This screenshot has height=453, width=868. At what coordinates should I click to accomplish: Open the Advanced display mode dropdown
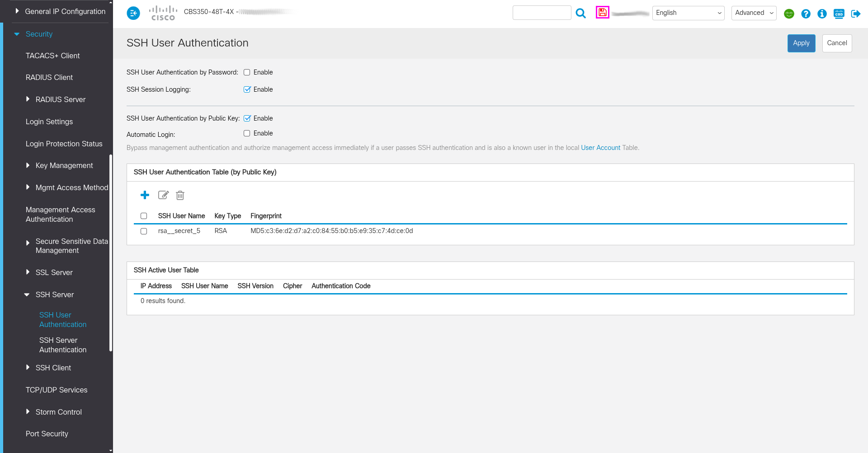pyautogui.click(x=754, y=13)
